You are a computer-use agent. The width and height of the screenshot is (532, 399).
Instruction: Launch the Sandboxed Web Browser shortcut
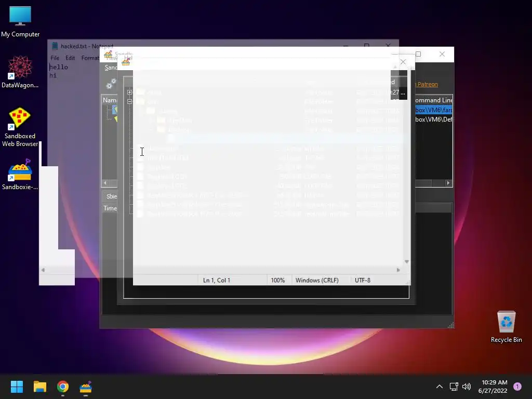coord(20,127)
